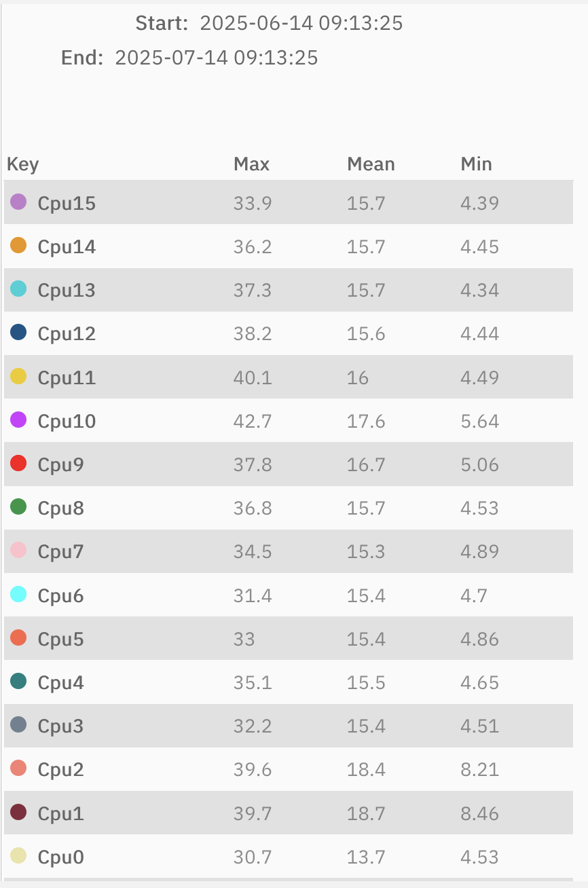Toggle Cpu8 series visibility
This screenshot has height=888, width=588.
pyautogui.click(x=61, y=508)
